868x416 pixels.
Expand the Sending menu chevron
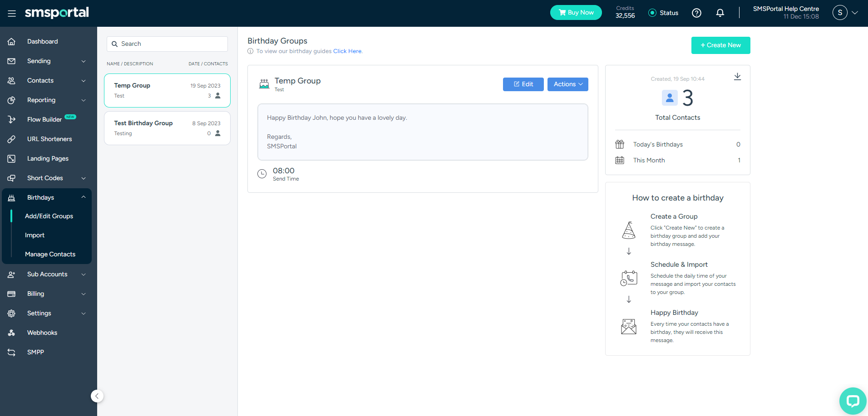[x=84, y=61]
